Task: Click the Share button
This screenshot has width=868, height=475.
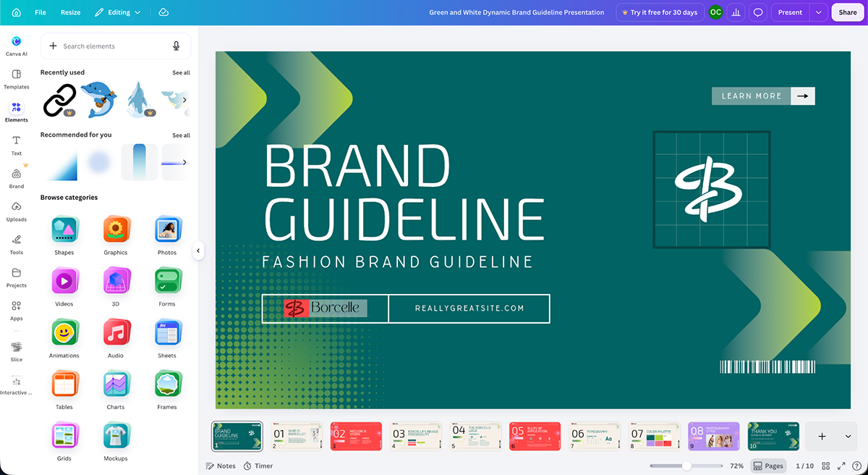Action: 848,12
